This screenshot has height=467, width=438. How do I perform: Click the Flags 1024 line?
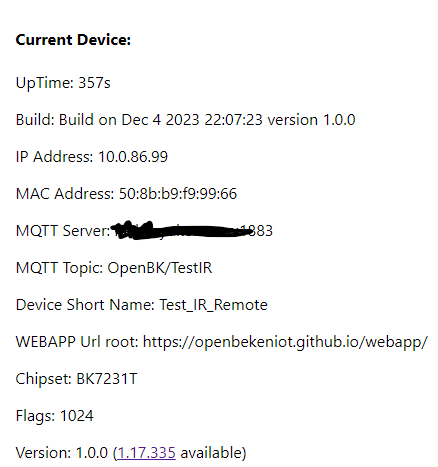55,416
